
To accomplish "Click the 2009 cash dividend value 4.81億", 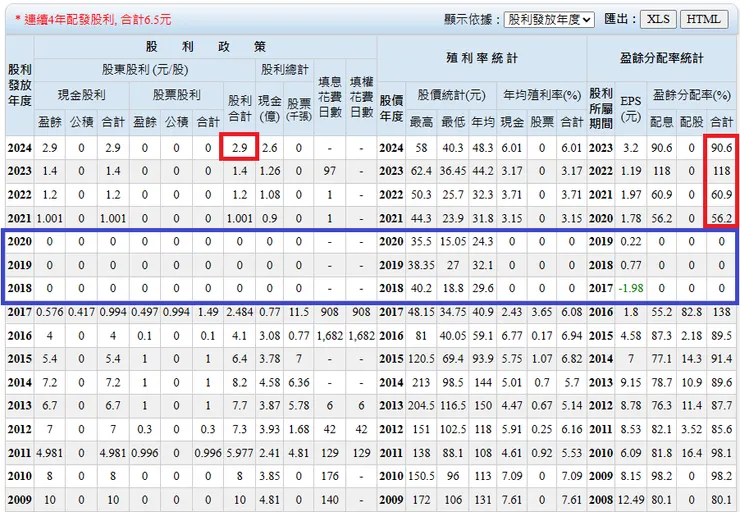I will 269,499.
